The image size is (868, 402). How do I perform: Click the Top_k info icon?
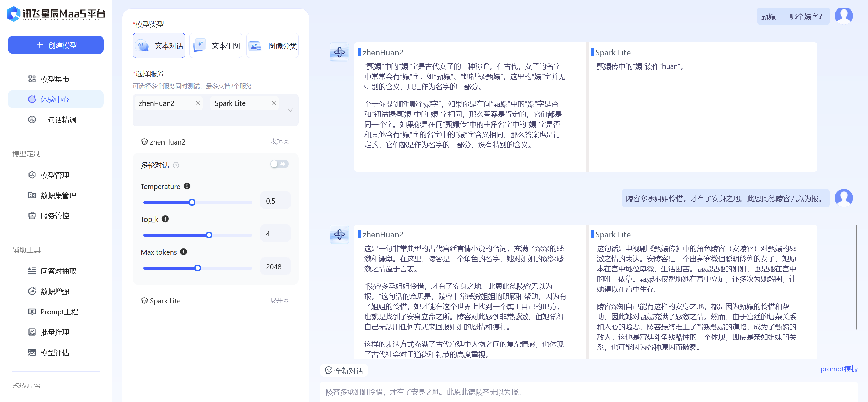(x=165, y=219)
